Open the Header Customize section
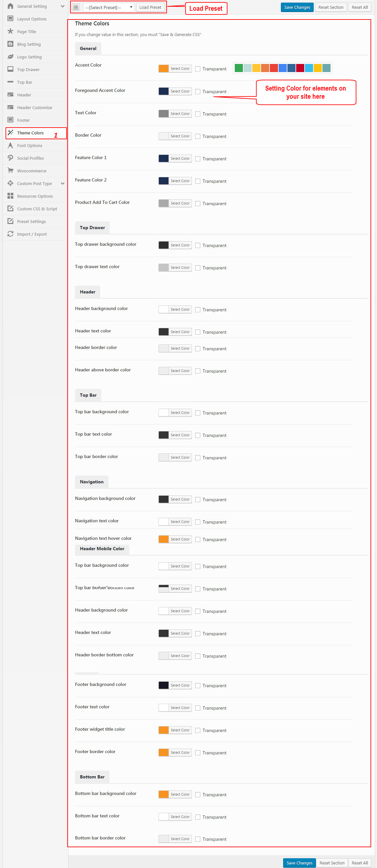Screen dimensions: 377x868 (x=35, y=107)
